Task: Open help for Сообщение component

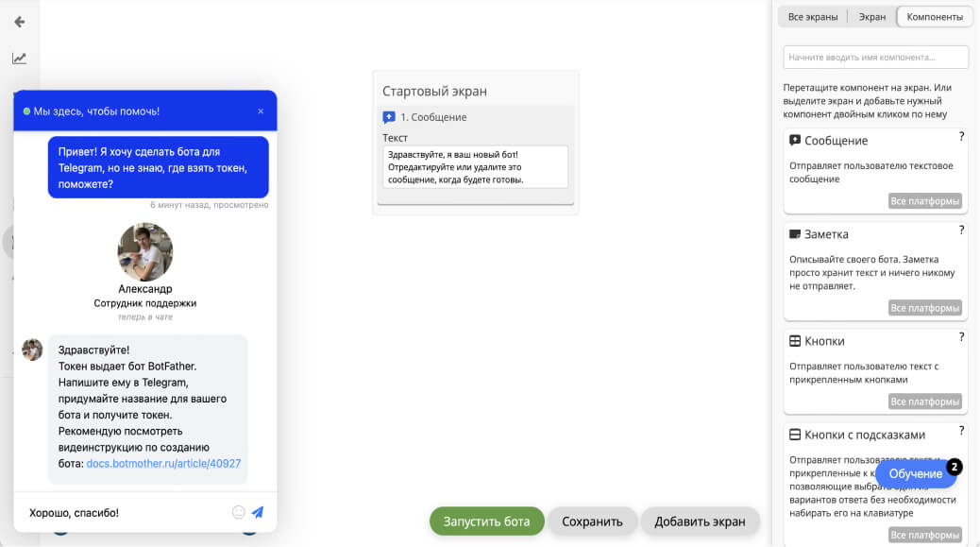Action: [x=961, y=136]
